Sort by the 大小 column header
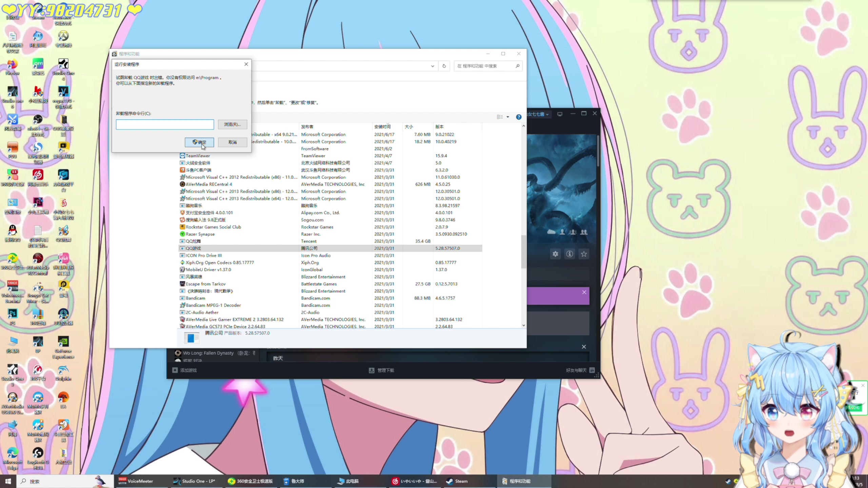Image resolution: width=868 pixels, height=488 pixels. point(417,126)
